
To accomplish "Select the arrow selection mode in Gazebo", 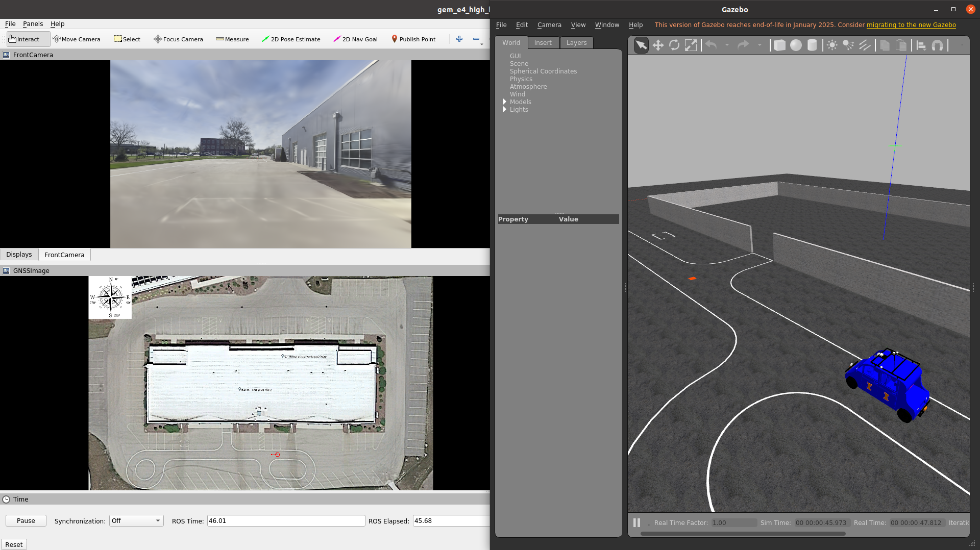I will point(641,45).
